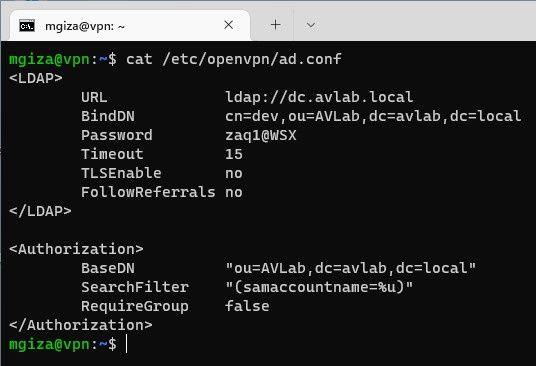Click the Timeout value 15

coord(234,154)
